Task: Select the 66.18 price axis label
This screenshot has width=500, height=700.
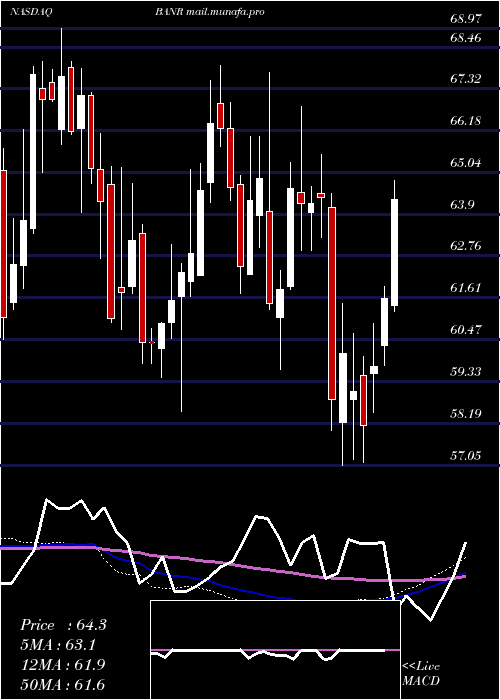Action: [466, 121]
